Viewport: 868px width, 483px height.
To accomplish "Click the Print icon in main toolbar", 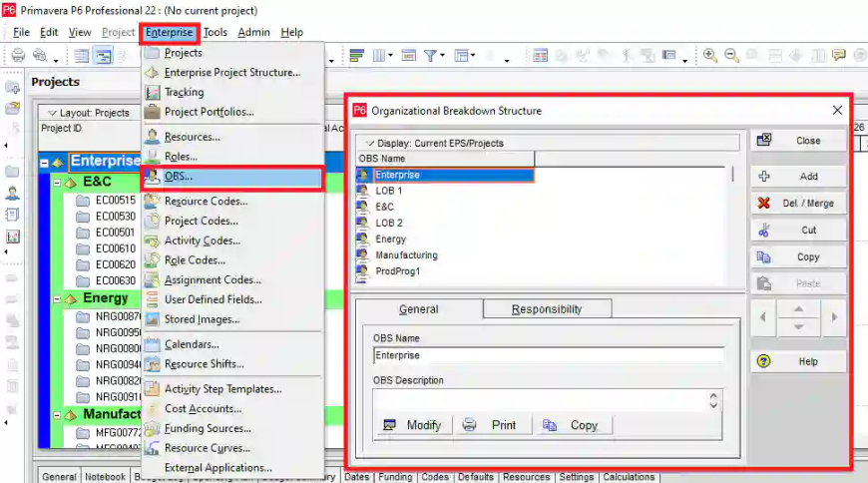I will click(x=17, y=56).
